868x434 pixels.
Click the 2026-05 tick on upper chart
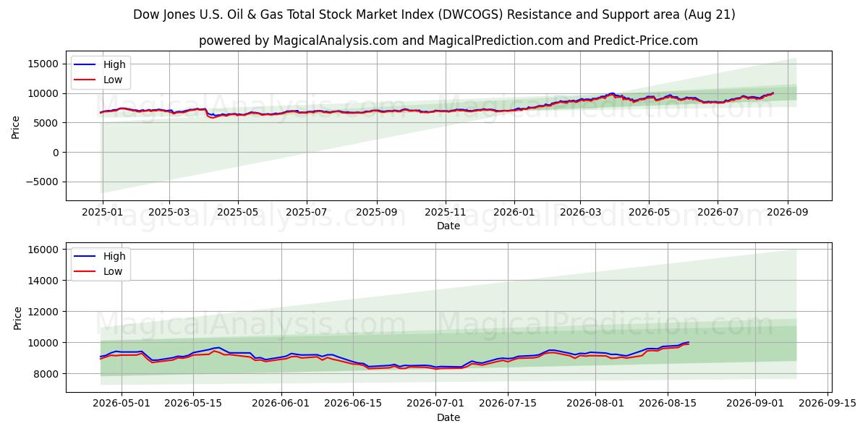tap(649, 212)
